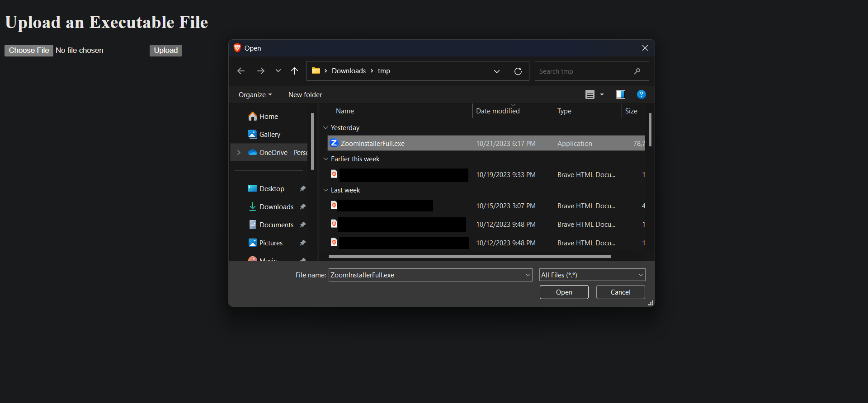Click the pin icon beside Desktop

(x=303, y=189)
